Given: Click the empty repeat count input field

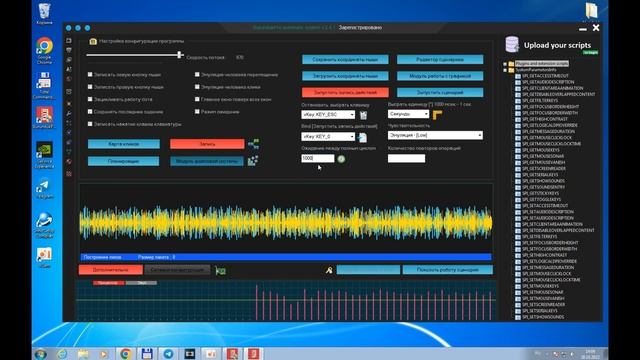Looking at the screenshot, I should tap(406, 158).
